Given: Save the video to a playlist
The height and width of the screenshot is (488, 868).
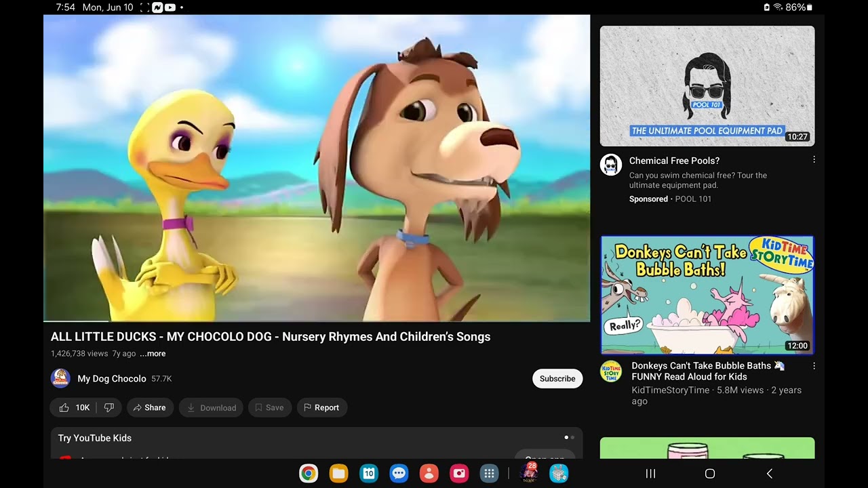Looking at the screenshot, I should tap(270, 407).
